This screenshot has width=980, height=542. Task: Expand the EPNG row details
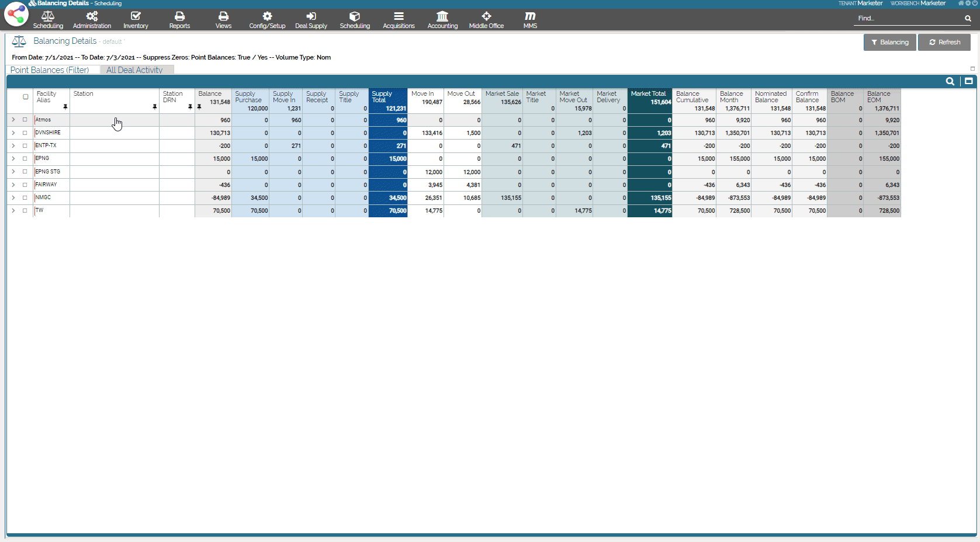click(13, 158)
